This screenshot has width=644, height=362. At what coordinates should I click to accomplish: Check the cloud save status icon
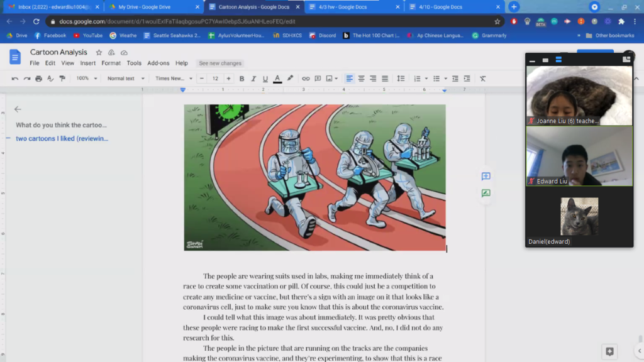(124, 53)
